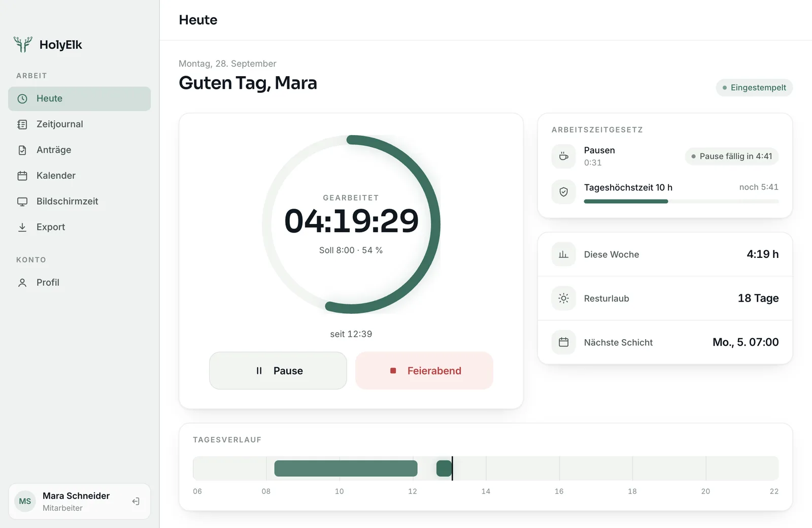The height and width of the screenshot is (528, 812).
Task: Open the Kalender view
Action: [x=79, y=176]
